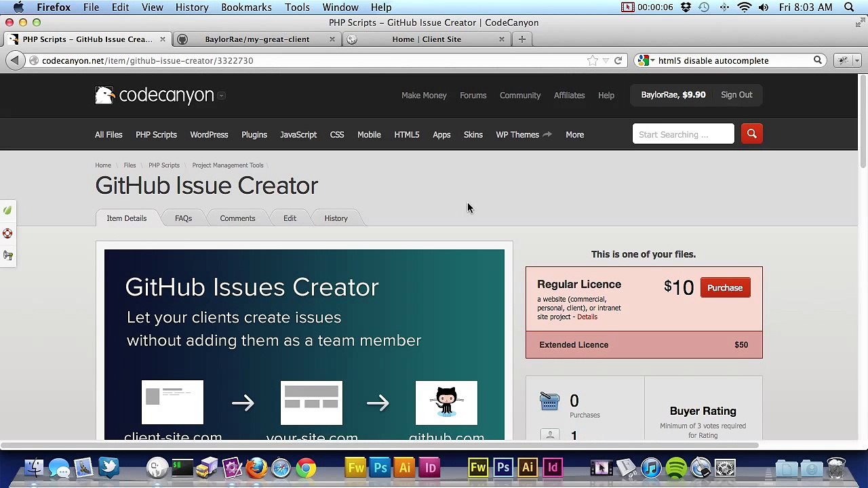Open Finder from the dock
Screen dimensions: 868x488
33,468
